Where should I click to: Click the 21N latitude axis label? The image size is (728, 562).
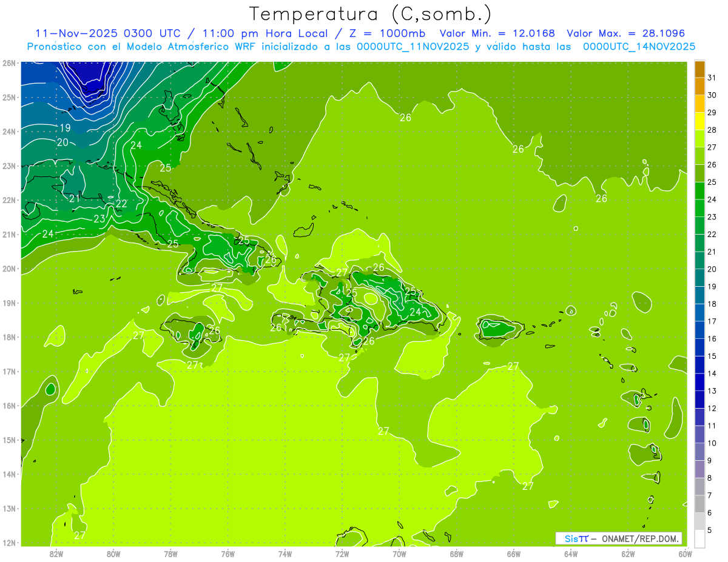8,234
